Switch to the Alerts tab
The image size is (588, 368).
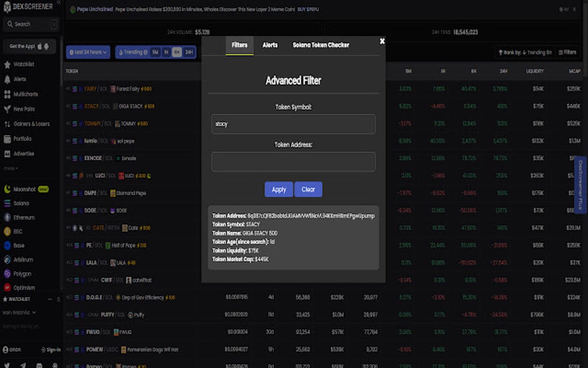(x=270, y=44)
